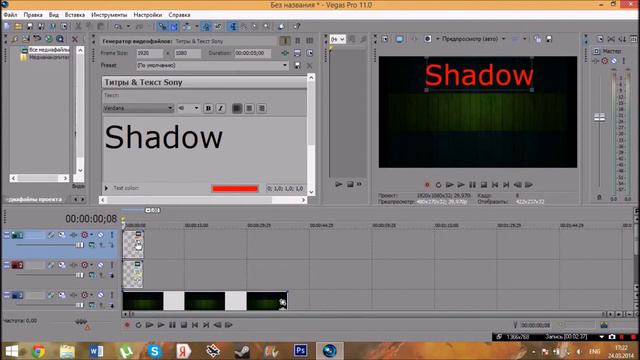Expand the Text color section

coord(107,188)
